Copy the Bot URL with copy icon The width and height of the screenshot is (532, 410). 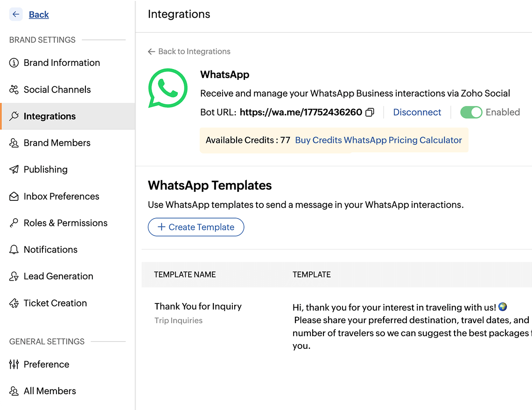[x=370, y=113]
